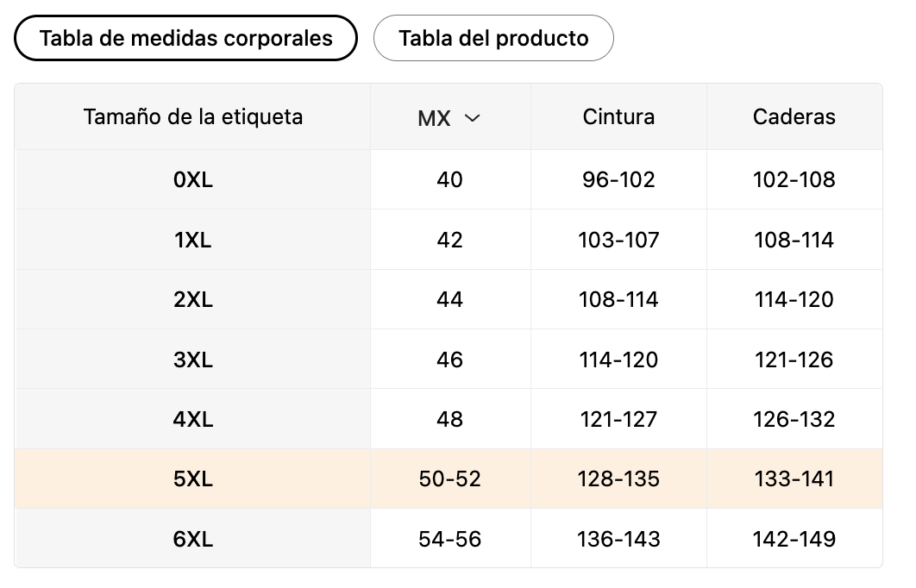Screen dimensions: 916x588
Task: Select the highlighted 5XL size row
Action: point(193,479)
